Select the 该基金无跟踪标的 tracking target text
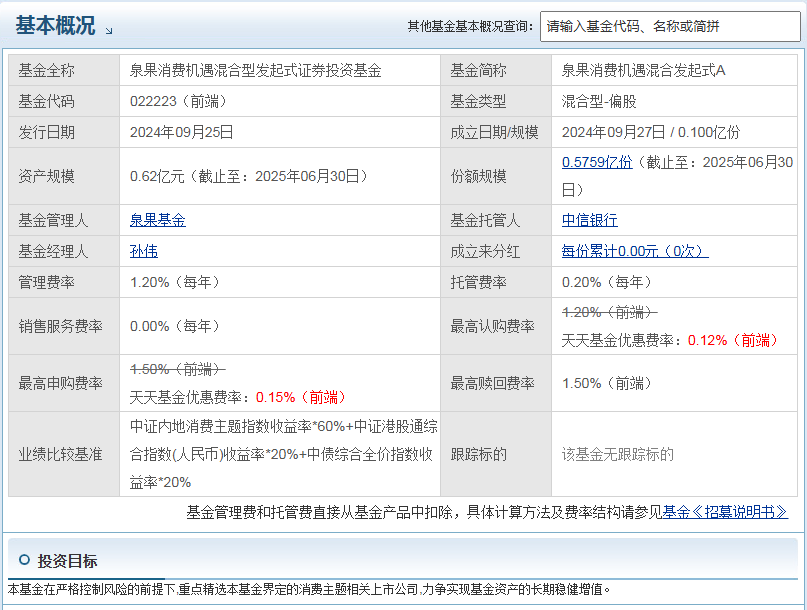 coord(618,455)
